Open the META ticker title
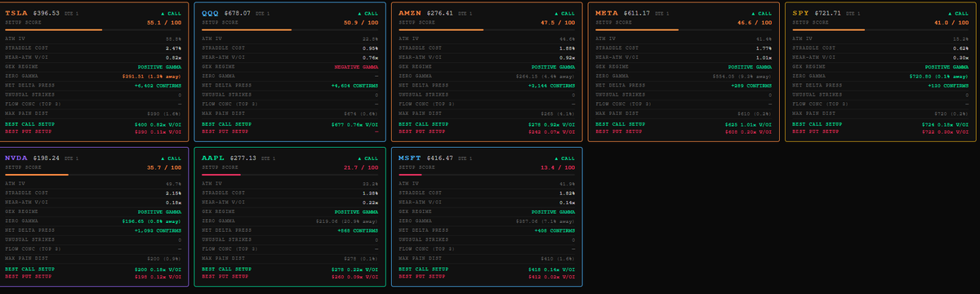This screenshot has width=980, height=294. click(x=607, y=14)
